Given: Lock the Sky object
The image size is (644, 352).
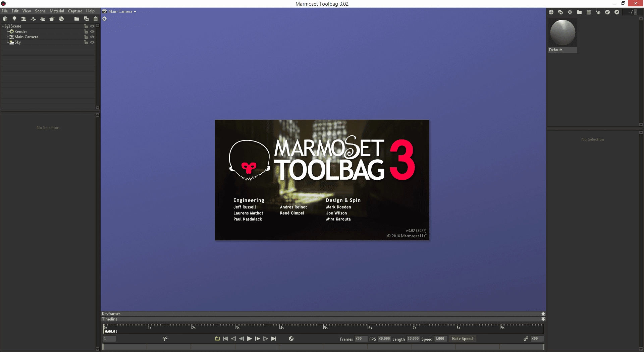Looking at the screenshot, I should click(86, 42).
